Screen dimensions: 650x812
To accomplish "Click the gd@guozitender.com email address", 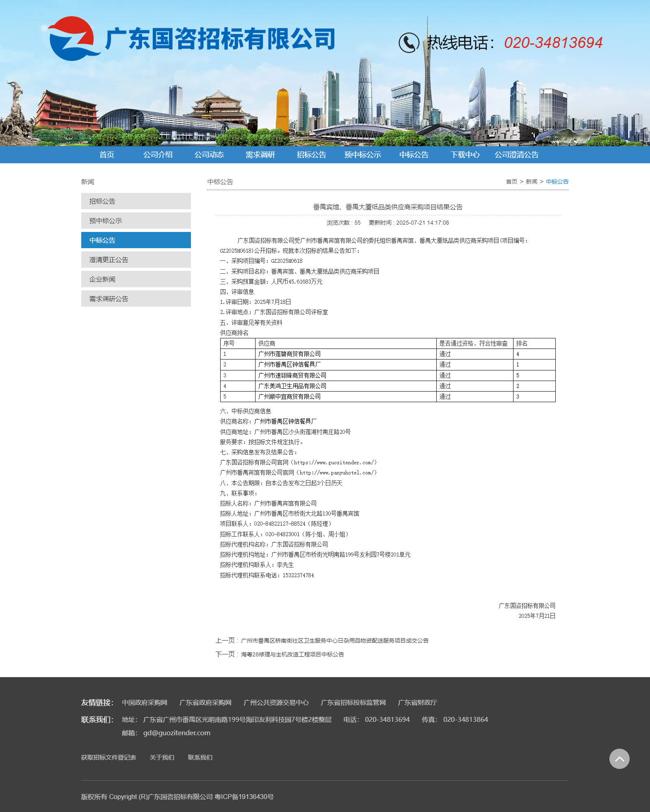I will coord(177,733).
